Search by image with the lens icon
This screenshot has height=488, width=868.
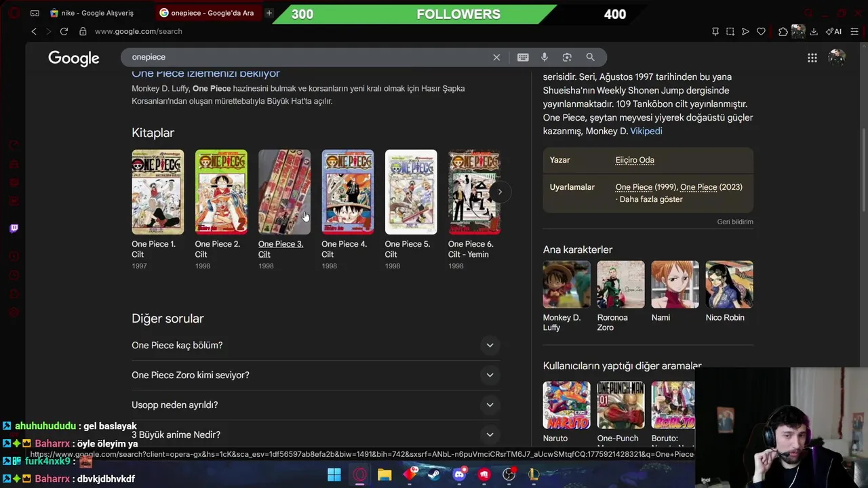click(567, 57)
